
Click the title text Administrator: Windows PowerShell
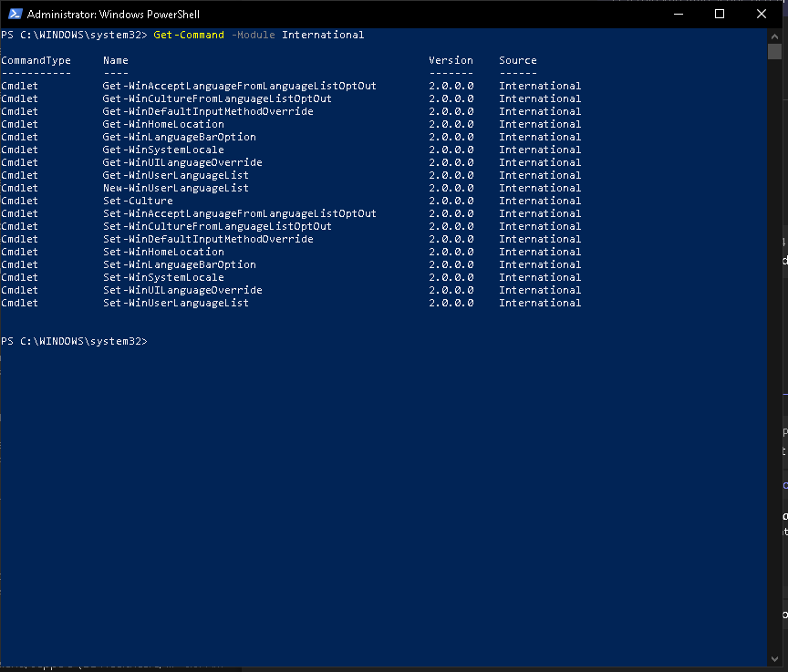tap(113, 14)
